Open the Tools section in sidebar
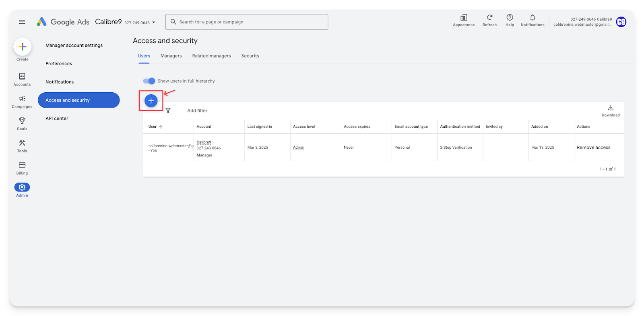 (22, 146)
